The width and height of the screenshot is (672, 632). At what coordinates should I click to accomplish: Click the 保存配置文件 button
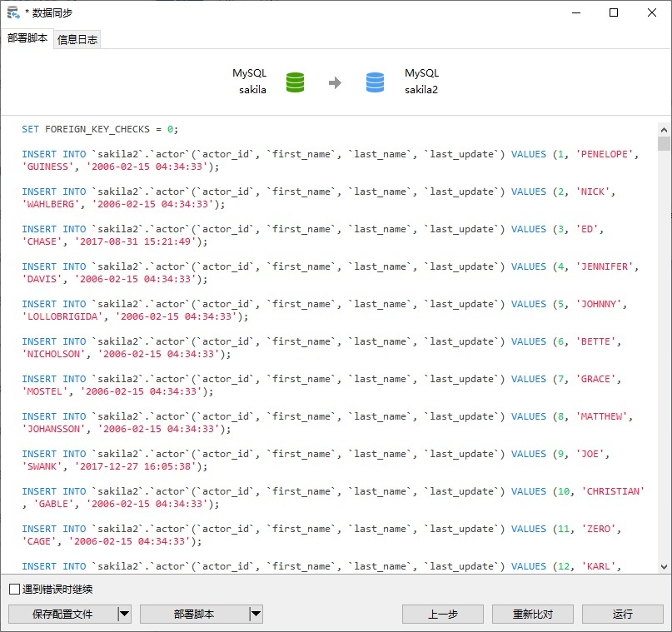[62, 614]
